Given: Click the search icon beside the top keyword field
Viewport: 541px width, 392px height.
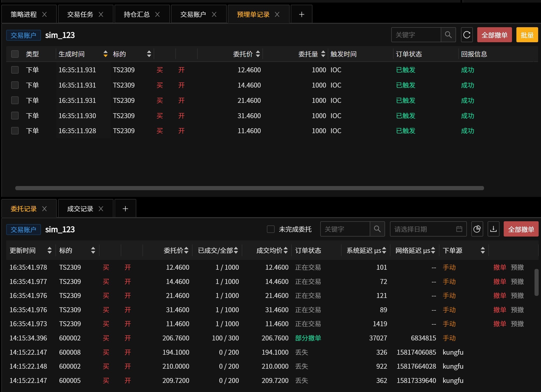Looking at the screenshot, I should (x=448, y=35).
